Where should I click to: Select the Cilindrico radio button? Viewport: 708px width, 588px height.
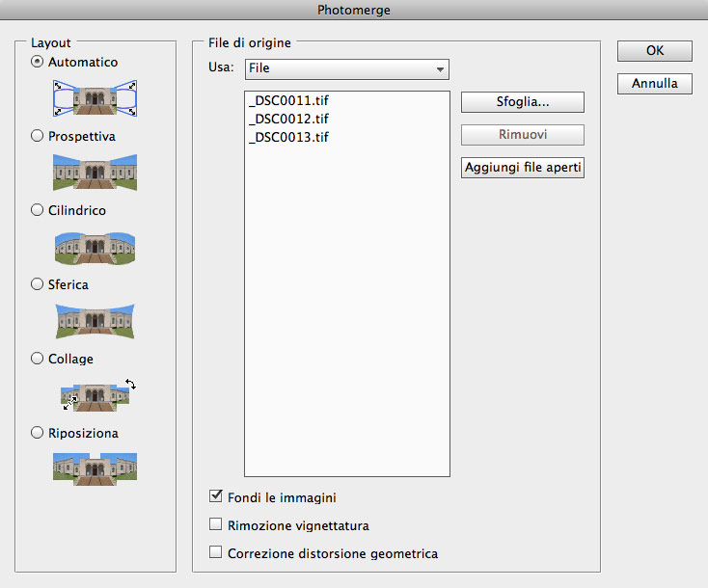(38, 210)
